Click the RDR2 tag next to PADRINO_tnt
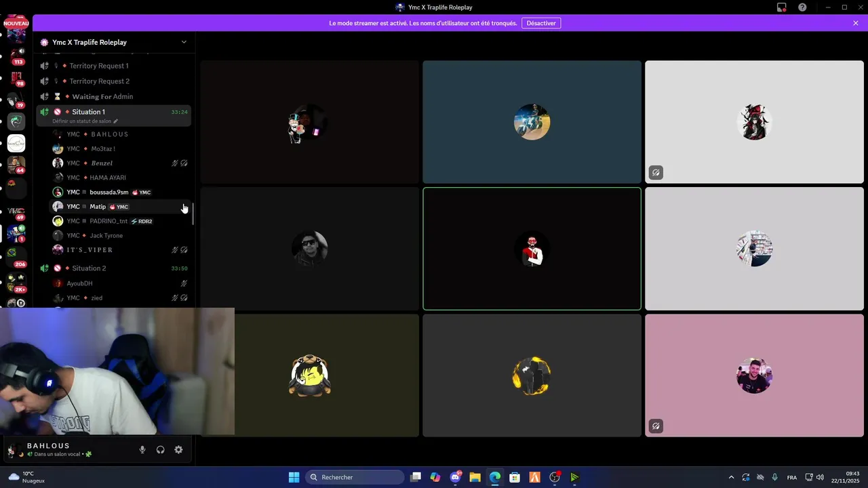This screenshot has width=868, height=488. 141,221
